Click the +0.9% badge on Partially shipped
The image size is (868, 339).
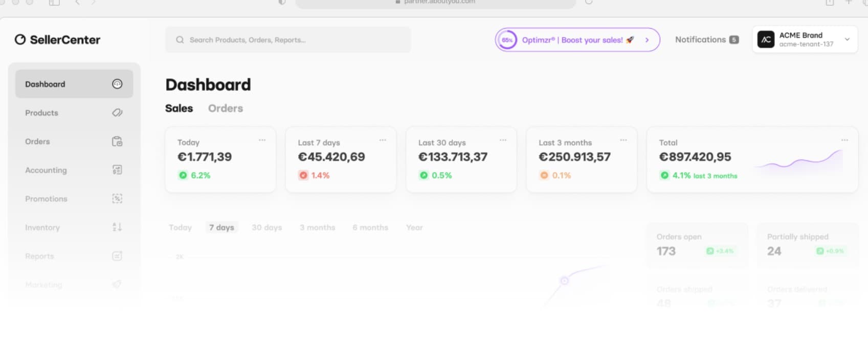(x=830, y=251)
